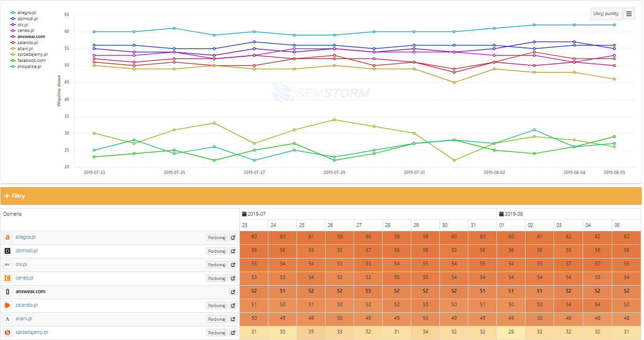Hide facebook.com line via legend
The width and height of the screenshot is (644, 340).
click(x=31, y=60)
